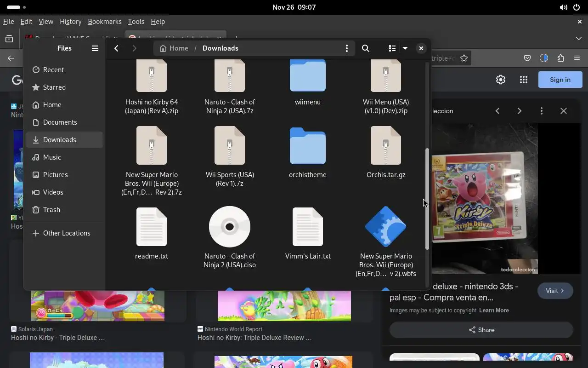Open Home in Files sidebar
Screen dimensions: 588x368
click(64, 105)
